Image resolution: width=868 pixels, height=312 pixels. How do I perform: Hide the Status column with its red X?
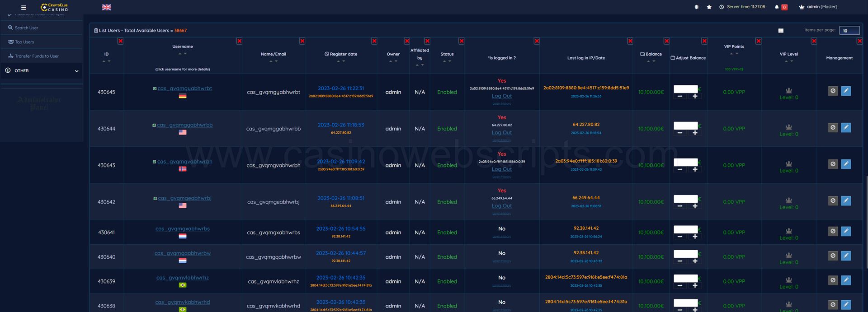pyautogui.click(x=461, y=41)
